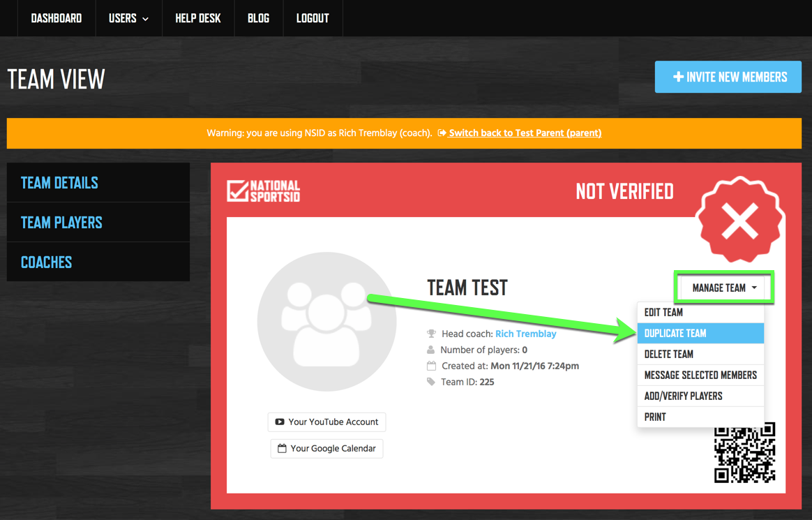Click the plus icon in Invite New Members
The width and height of the screenshot is (812, 520).
[678, 77]
